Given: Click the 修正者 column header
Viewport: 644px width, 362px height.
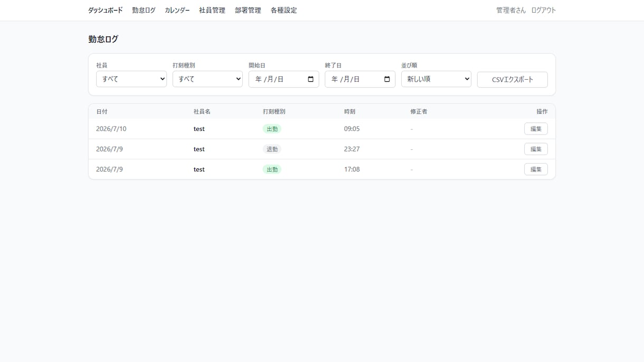Looking at the screenshot, I should click(x=419, y=112).
